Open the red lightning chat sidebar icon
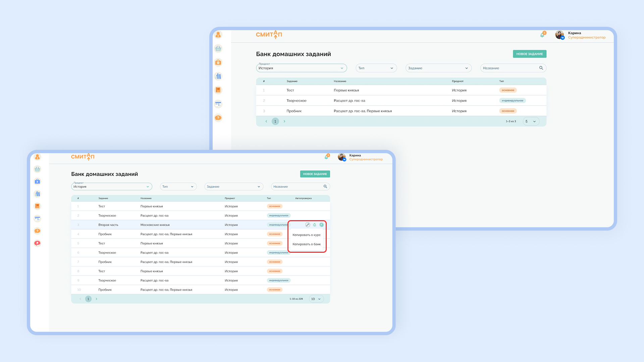Viewport: 644px width, 362px height. 38,243
